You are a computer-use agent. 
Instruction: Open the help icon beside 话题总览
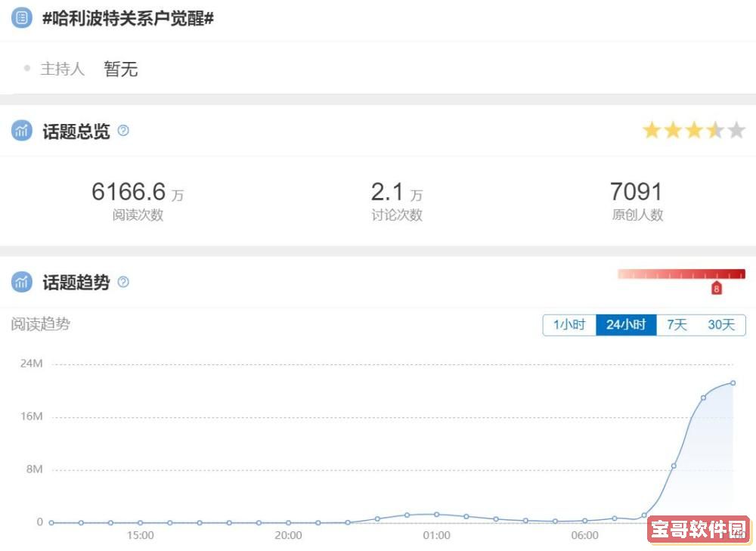(123, 131)
